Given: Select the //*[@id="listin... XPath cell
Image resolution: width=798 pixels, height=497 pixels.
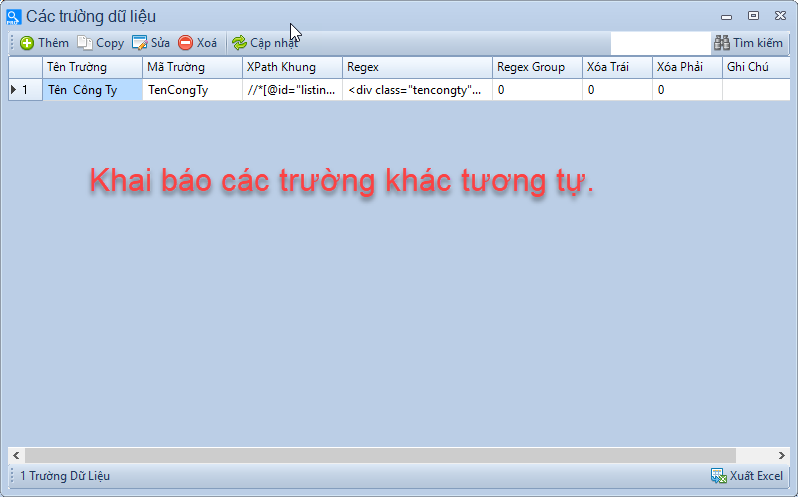Looking at the screenshot, I should [x=292, y=90].
